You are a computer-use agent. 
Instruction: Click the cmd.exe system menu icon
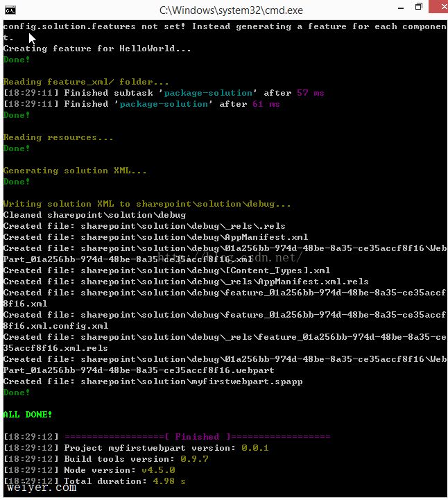(10, 8)
